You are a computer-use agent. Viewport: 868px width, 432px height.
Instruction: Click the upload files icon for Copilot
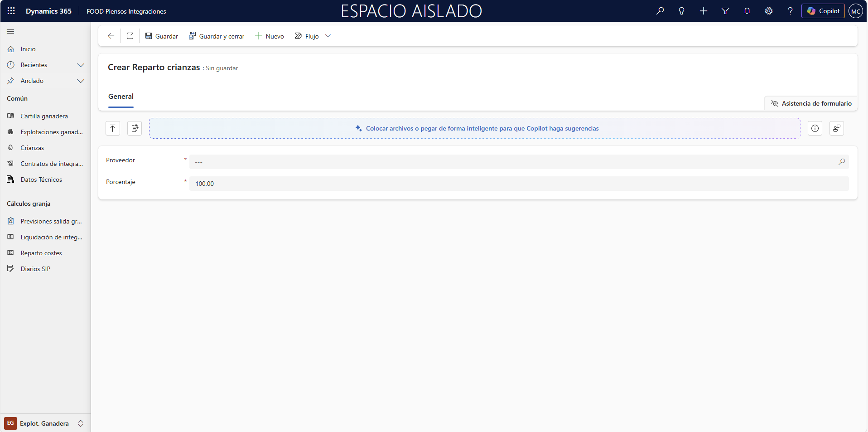click(112, 128)
